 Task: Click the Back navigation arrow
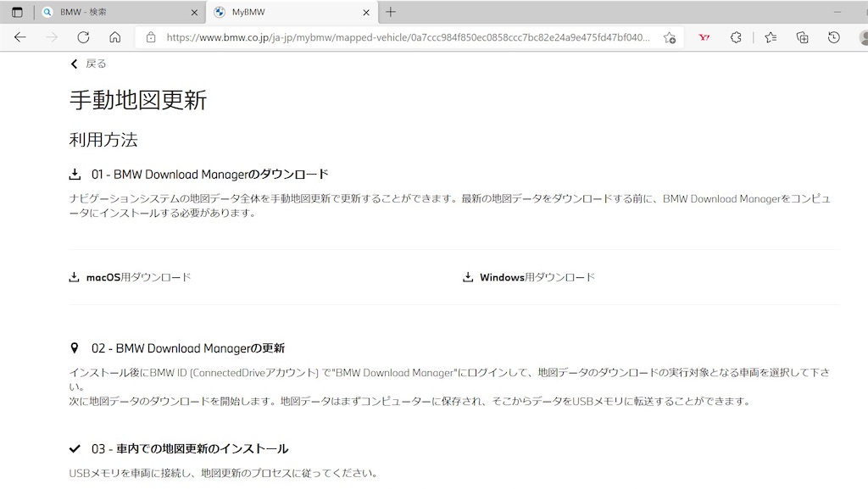click(x=19, y=37)
